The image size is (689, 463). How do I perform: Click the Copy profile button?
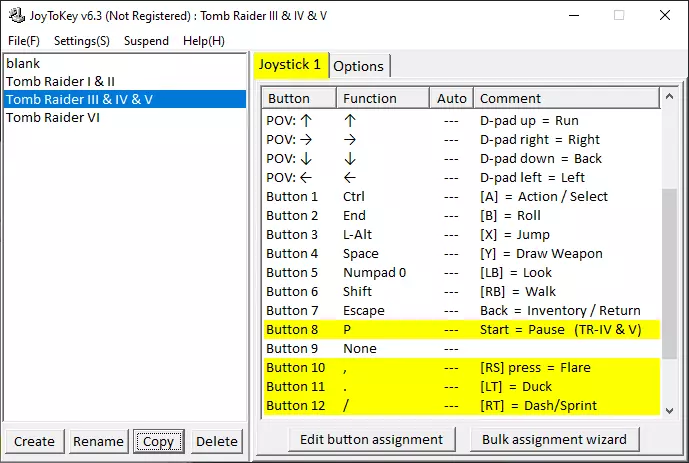point(159,441)
